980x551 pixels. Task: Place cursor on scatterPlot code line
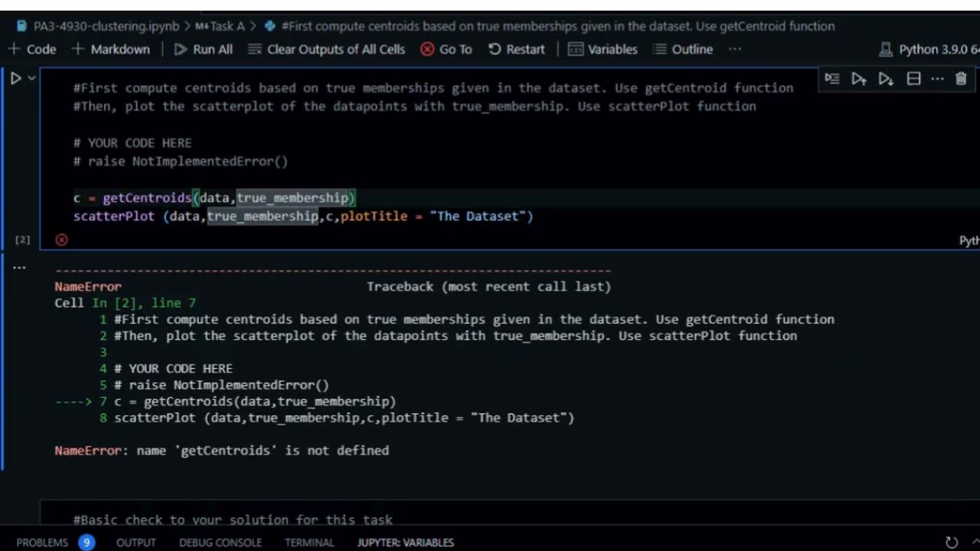pyautogui.click(x=303, y=216)
